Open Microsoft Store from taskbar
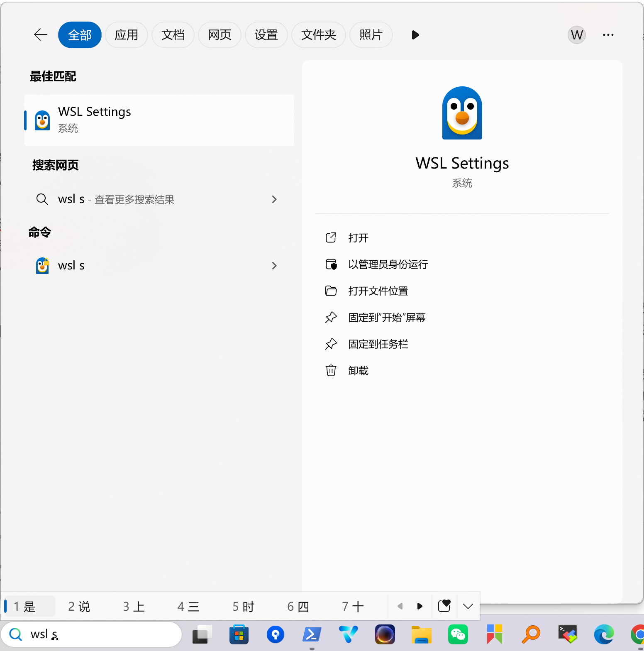This screenshot has height=651, width=644. pos(239,634)
